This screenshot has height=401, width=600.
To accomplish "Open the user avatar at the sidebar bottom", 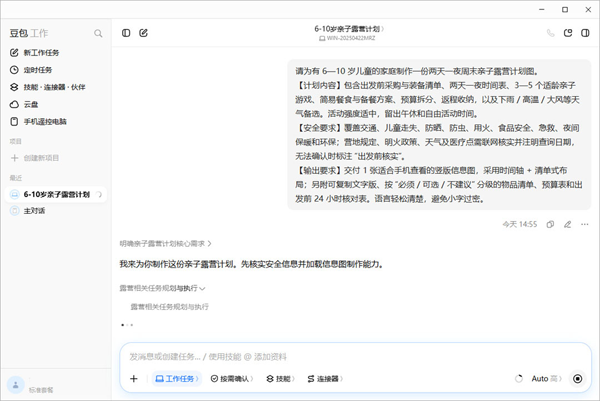I will [15, 385].
